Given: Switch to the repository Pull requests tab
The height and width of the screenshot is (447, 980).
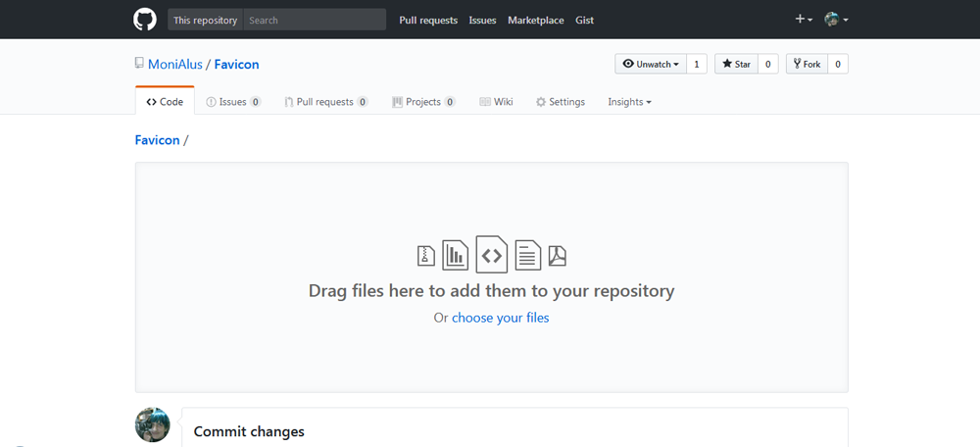Looking at the screenshot, I should (325, 102).
